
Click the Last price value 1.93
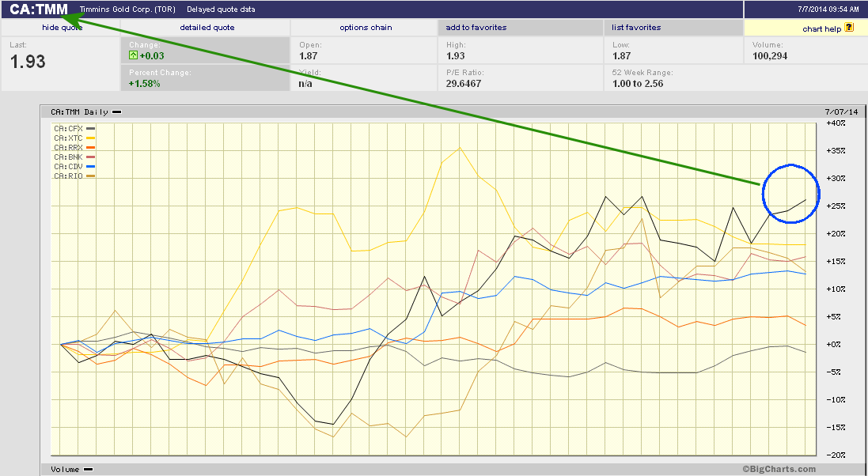(x=28, y=62)
